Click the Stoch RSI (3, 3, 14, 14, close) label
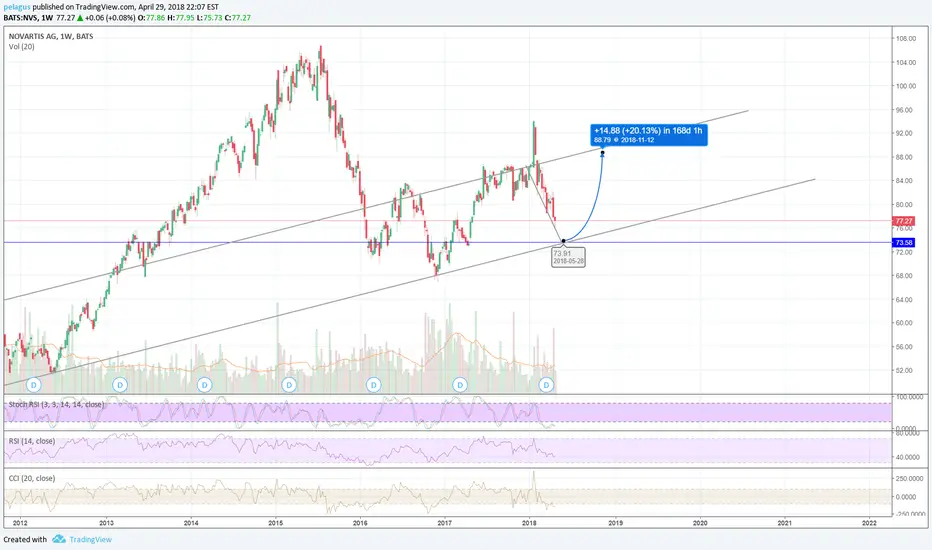 click(x=56, y=404)
